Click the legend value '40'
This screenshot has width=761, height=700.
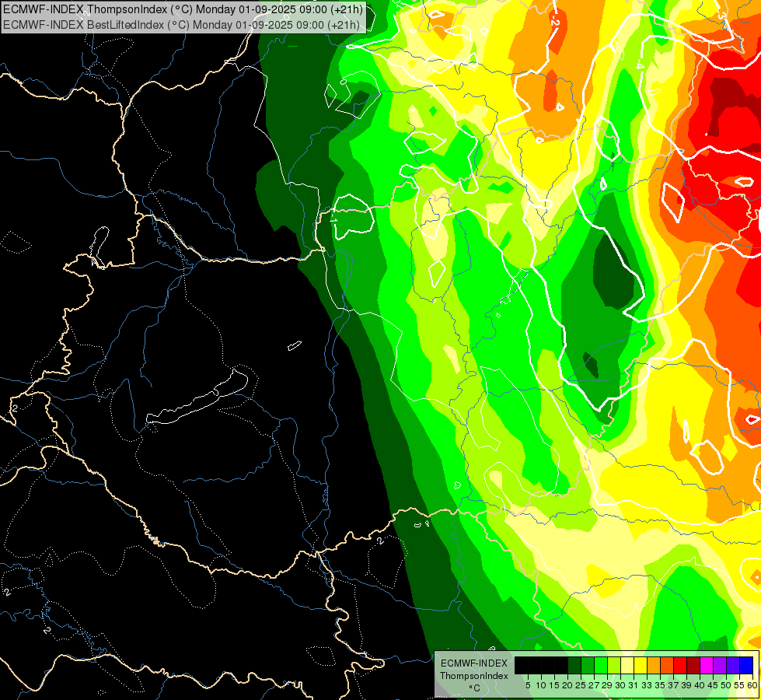point(700,685)
